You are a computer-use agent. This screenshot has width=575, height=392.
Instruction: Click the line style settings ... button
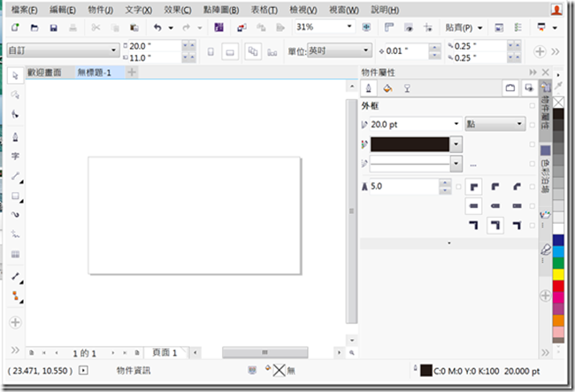tap(473, 165)
